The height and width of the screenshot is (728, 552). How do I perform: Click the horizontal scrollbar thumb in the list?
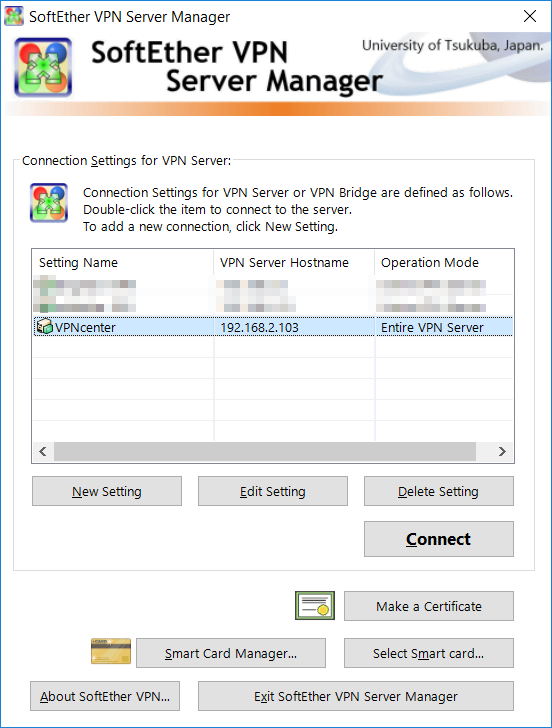coord(265,451)
